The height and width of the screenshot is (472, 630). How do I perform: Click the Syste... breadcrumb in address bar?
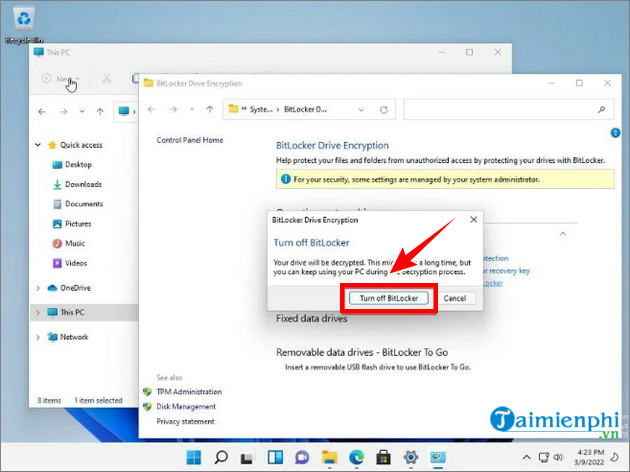pyautogui.click(x=261, y=109)
